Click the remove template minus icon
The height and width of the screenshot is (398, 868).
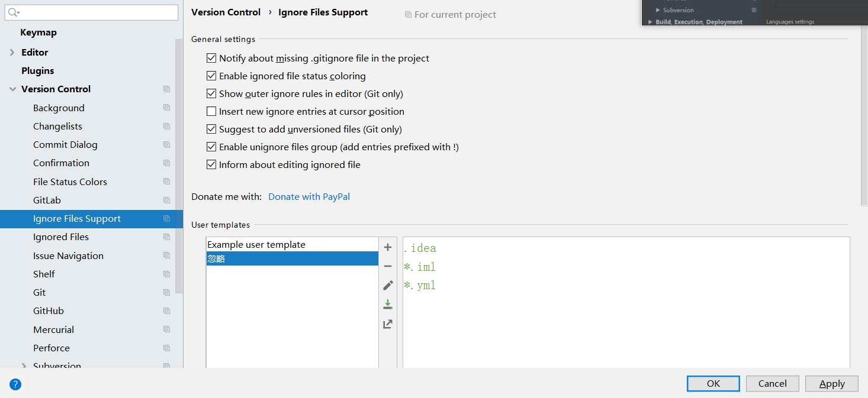388,266
